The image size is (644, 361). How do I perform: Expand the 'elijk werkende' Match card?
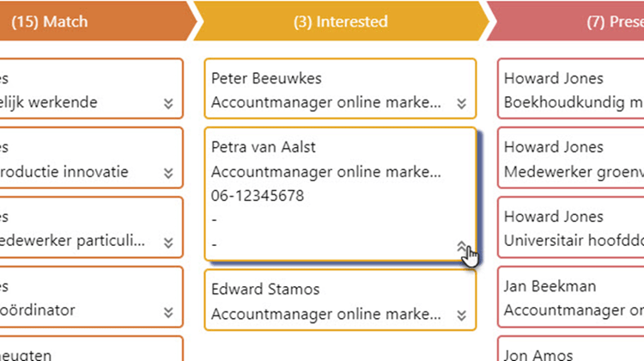168,104
